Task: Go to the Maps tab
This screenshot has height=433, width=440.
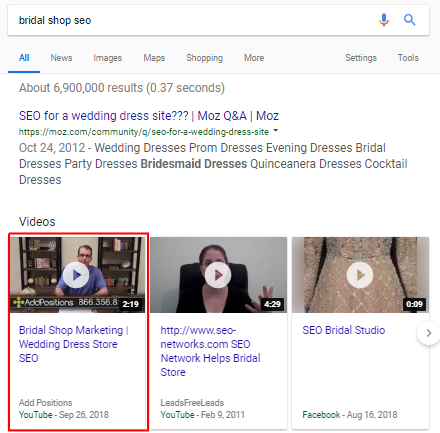Action: tap(154, 58)
